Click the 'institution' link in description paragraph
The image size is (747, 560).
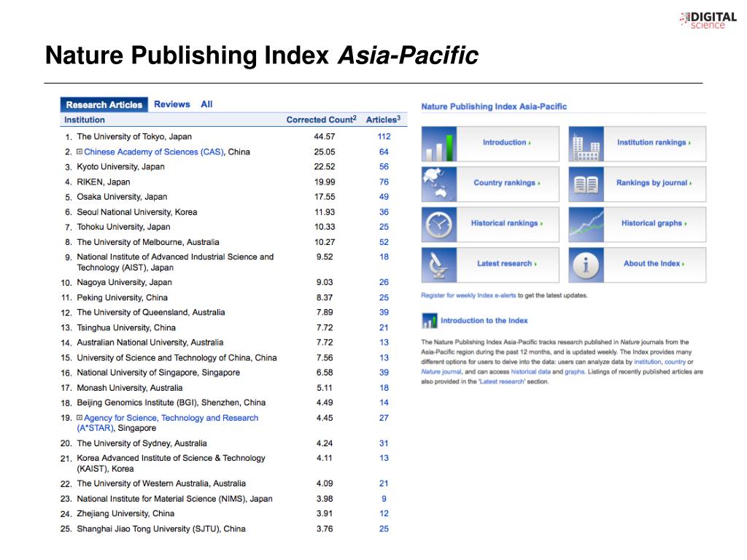pos(647,362)
